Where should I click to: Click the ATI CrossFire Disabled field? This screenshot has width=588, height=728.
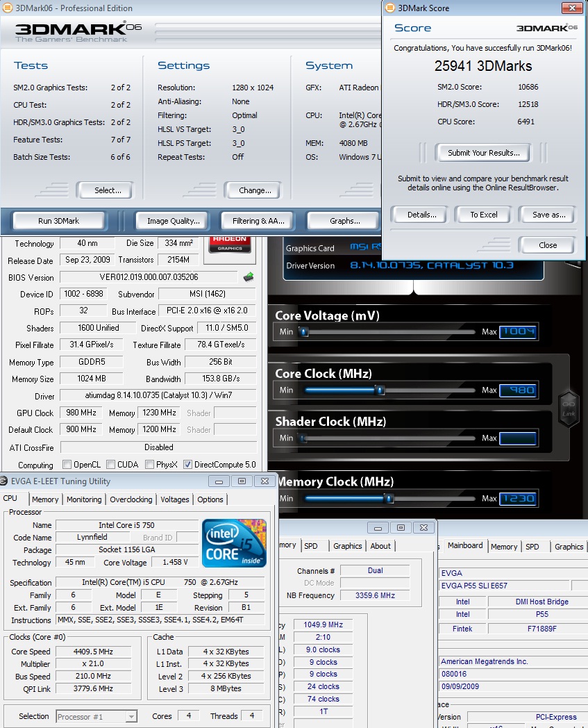(159, 447)
